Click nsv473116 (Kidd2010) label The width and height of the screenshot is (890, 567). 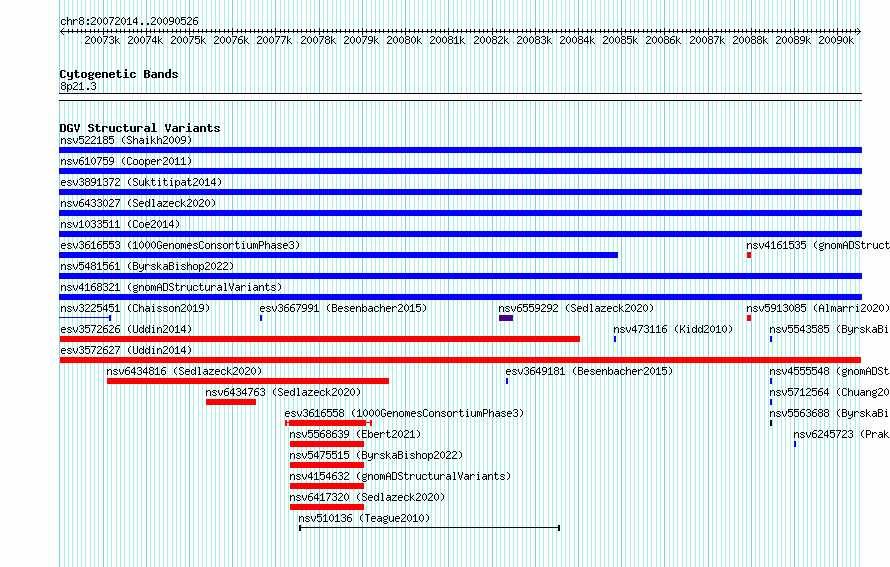[673, 329]
